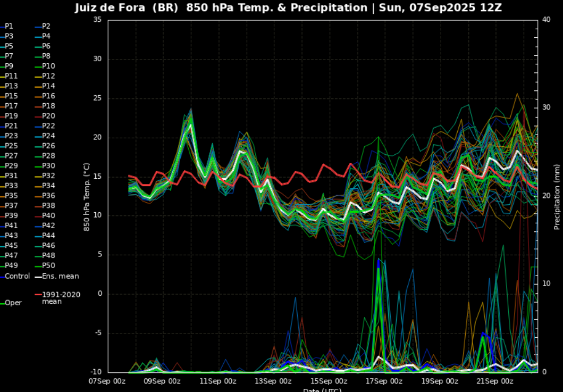
Task: Click the 13Sep 00z x-axis tick label
Action: pyautogui.click(x=273, y=381)
